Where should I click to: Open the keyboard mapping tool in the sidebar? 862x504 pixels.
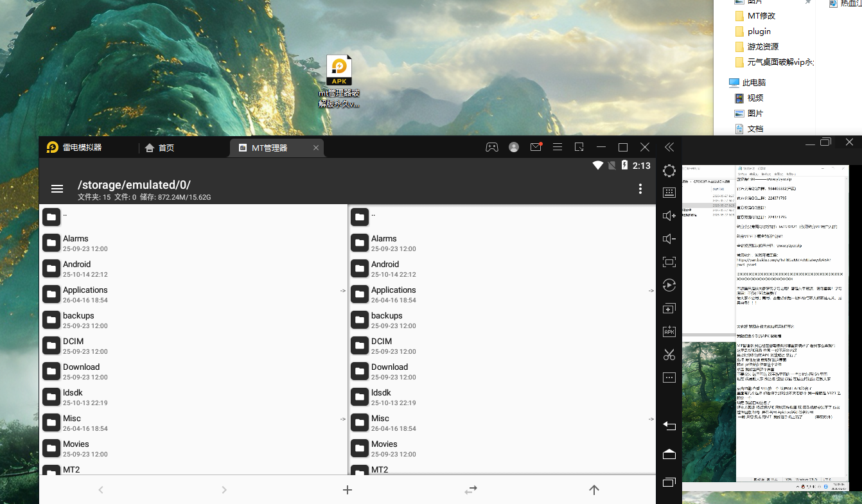point(669,193)
